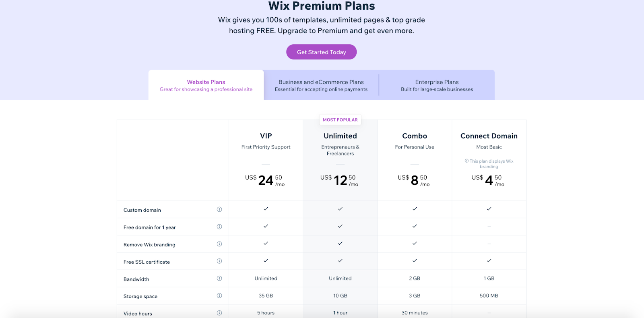This screenshot has height=318, width=644.
Task: Open the Storage space info icon
Action: [219, 296]
